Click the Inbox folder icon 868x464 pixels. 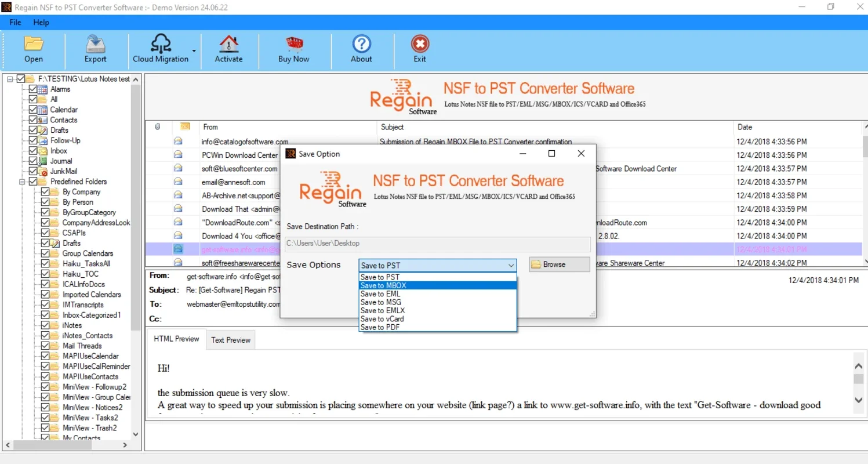coord(42,151)
